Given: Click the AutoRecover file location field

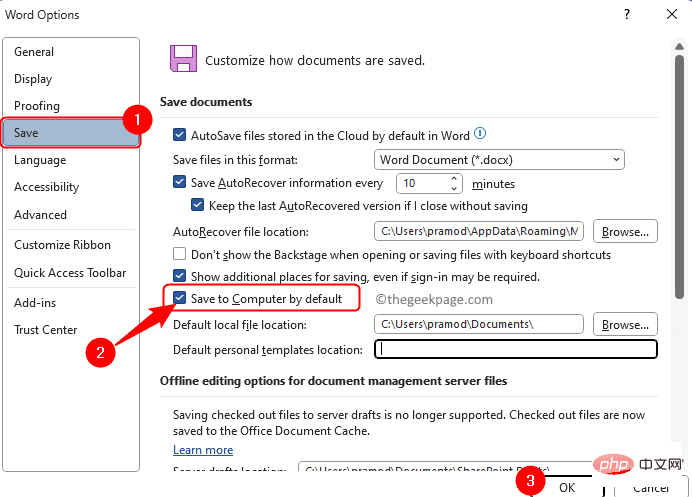Looking at the screenshot, I should pyautogui.click(x=479, y=231).
